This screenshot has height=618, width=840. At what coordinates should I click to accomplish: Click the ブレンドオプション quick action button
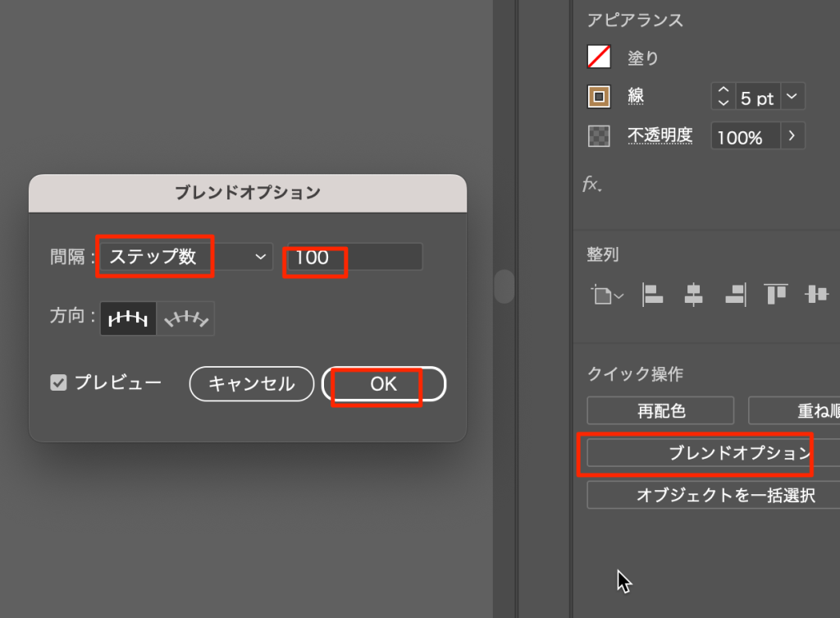click(x=714, y=453)
